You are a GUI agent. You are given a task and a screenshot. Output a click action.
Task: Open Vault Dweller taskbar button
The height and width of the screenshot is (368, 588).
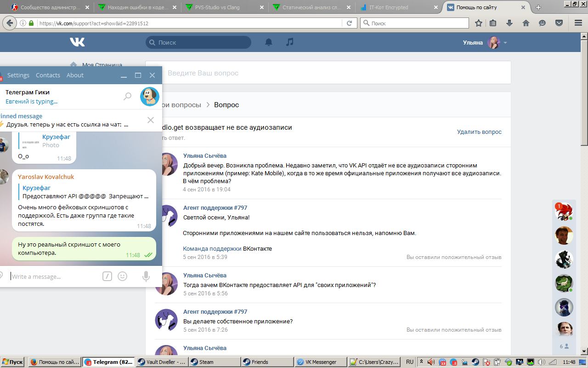(x=162, y=362)
